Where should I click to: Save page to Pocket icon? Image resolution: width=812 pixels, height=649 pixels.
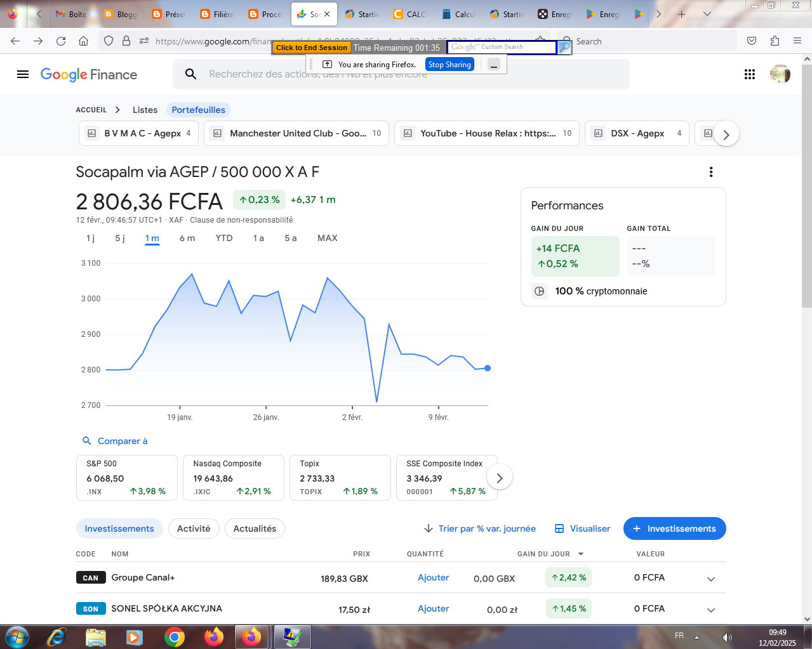coord(752,41)
